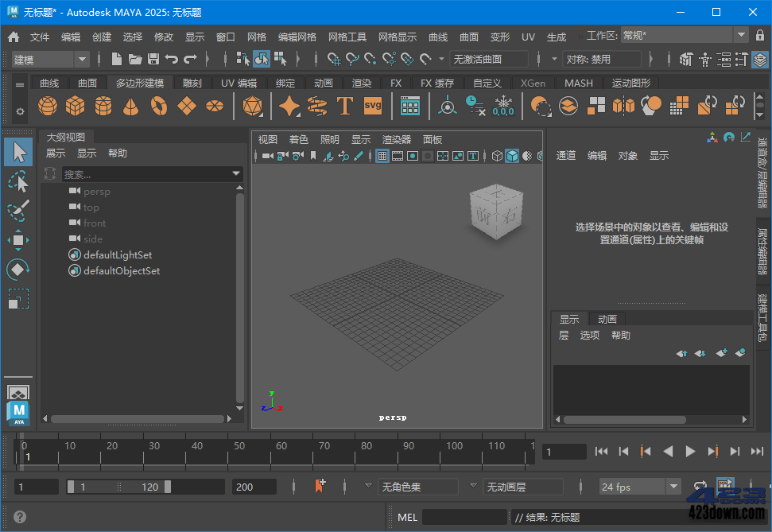Select the Move tool in the toolbox
The height and width of the screenshot is (532, 772).
pos(17,239)
